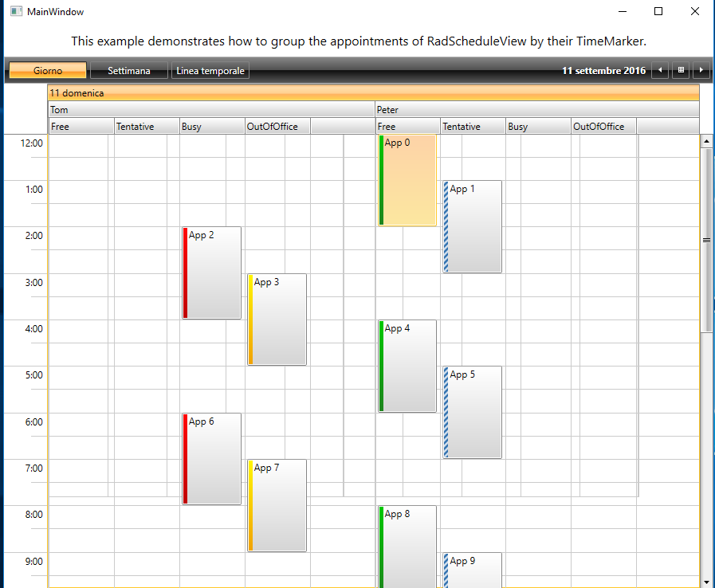Select the App 6 appointment

(211, 459)
